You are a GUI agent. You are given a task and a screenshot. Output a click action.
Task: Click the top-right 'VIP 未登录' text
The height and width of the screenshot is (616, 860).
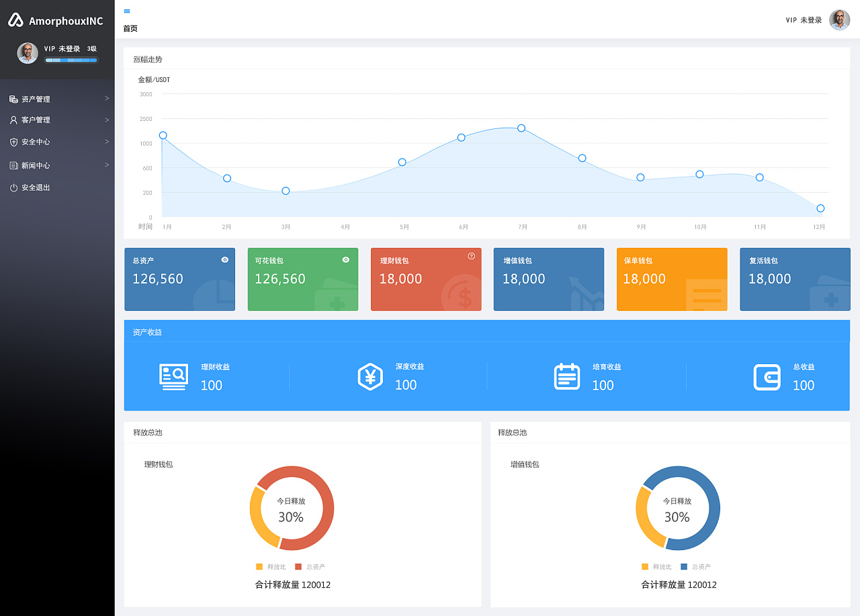804,20
